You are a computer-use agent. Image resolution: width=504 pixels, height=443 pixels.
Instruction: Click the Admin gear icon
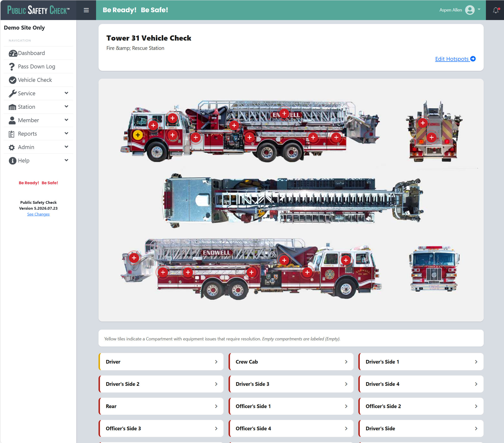point(12,147)
